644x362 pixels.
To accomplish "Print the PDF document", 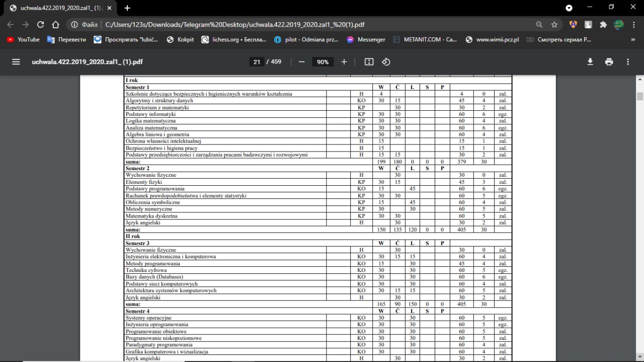I will (609, 61).
